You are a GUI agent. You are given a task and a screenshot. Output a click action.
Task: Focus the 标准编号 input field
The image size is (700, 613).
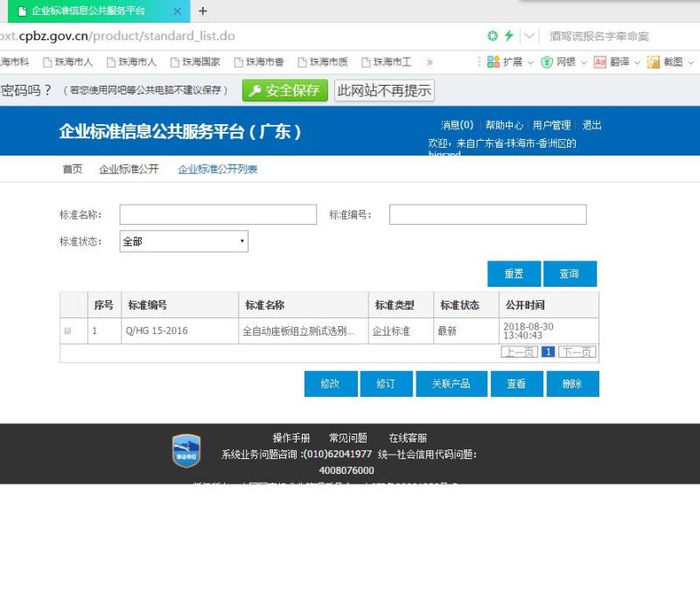pyautogui.click(x=488, y=214)
